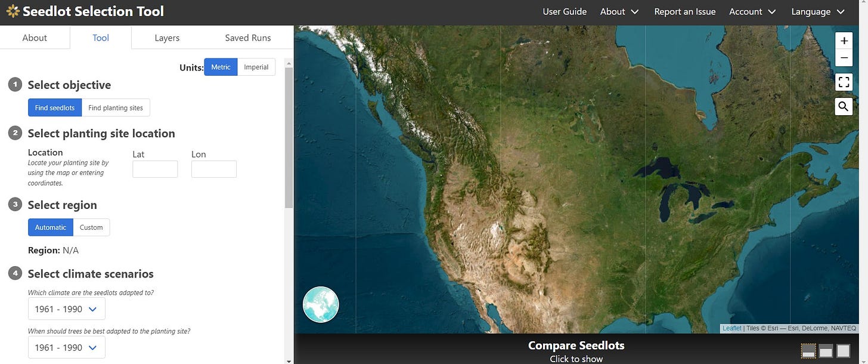Open the Leaflet attribution link
Viewport: 868px width, 364px height.
(x=732, y=328)
